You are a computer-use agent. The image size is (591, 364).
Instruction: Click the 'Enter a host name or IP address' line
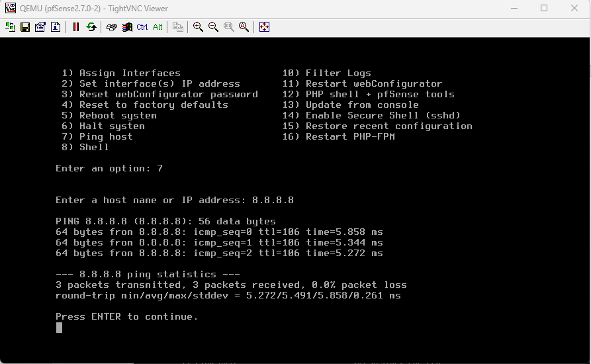point(175,200)
